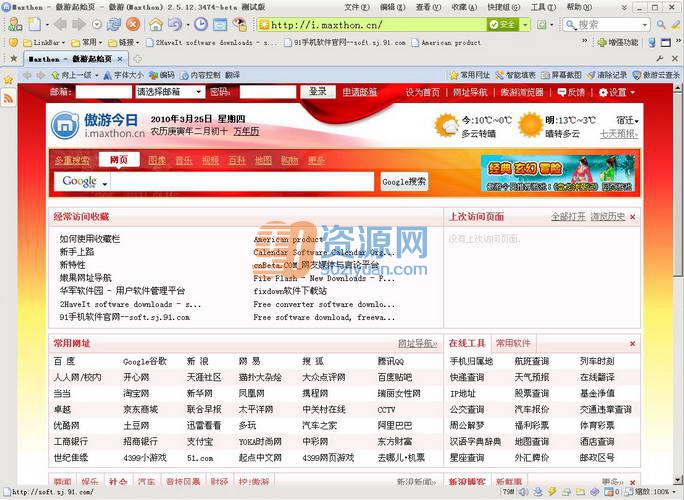Open the 文件 menu
The width and height of the screenshot is (684, 500).
point(356,7)
